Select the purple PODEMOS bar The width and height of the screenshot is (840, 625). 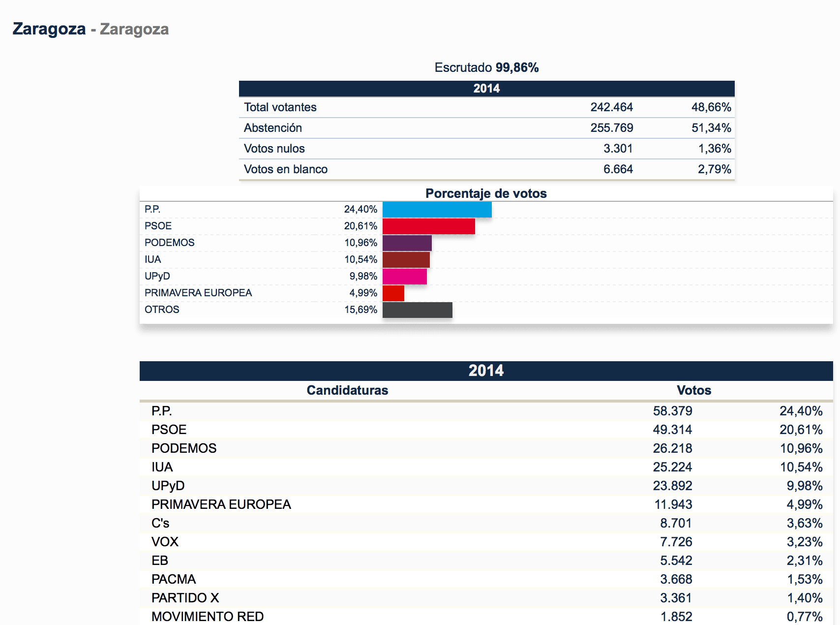(407, 242)
